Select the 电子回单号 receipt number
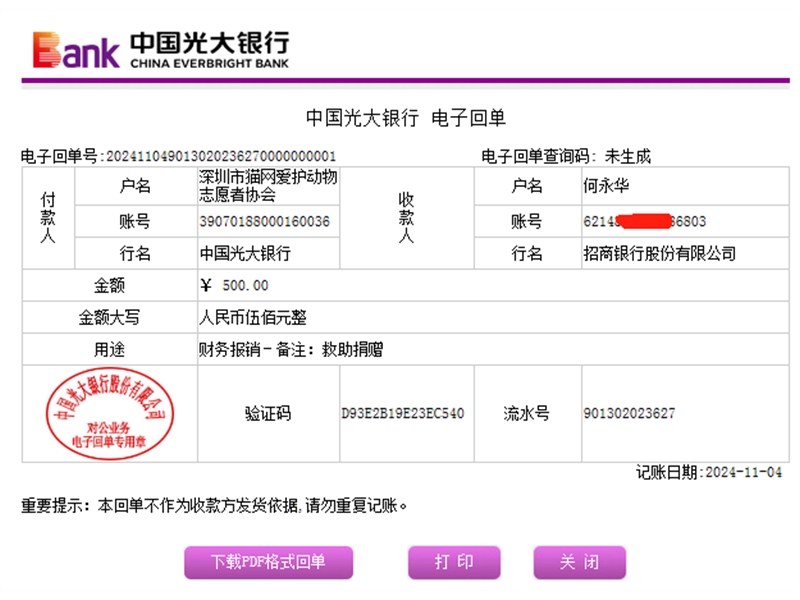Screen dimensions: 800x600 (x=221, y=156)
